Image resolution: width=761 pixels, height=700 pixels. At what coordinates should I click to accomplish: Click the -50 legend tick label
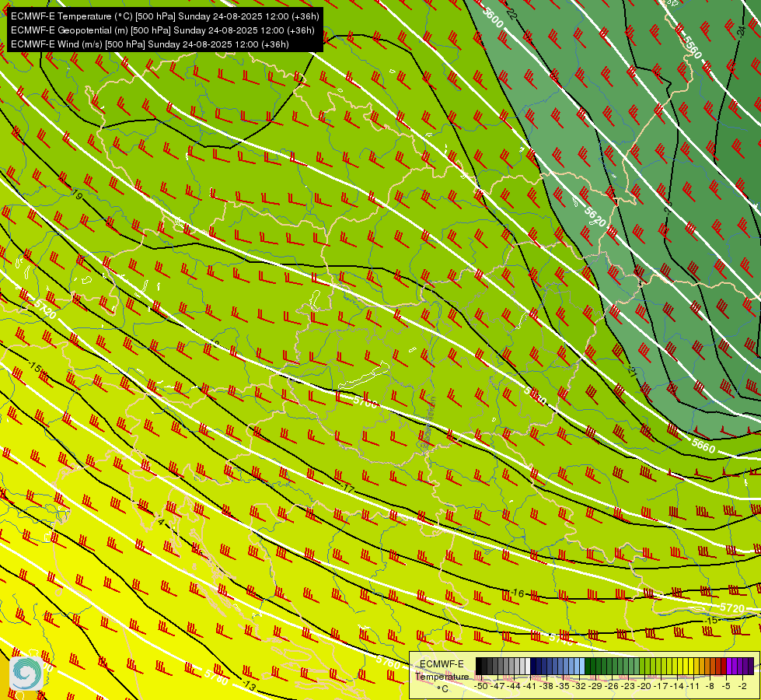481,686
